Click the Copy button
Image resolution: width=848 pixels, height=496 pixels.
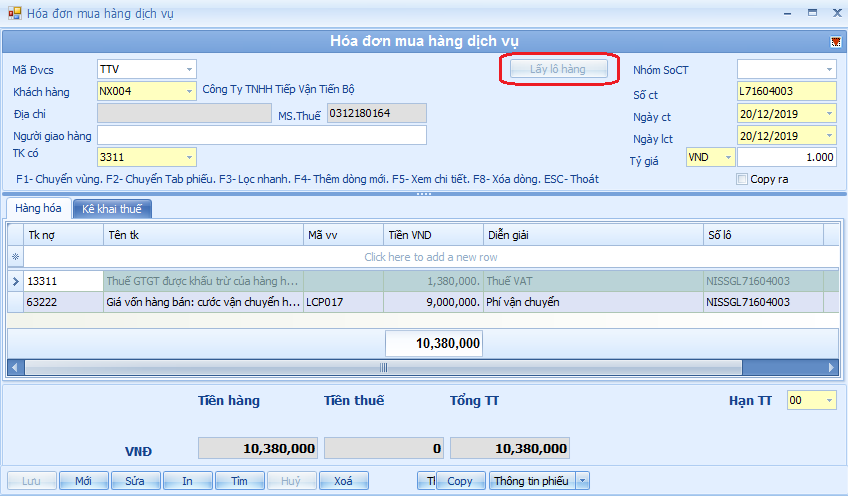[x=460, y=480]
